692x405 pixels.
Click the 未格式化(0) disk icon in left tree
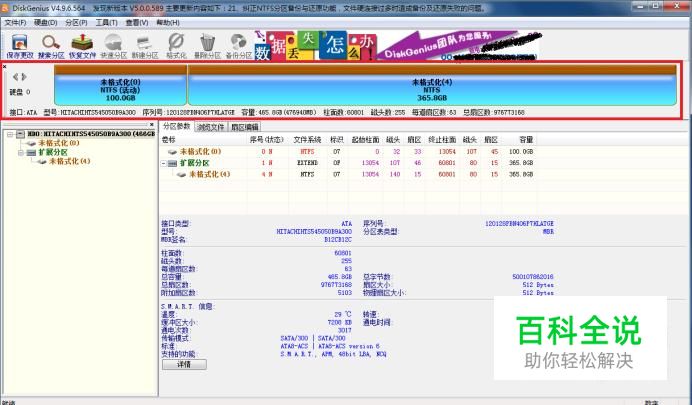point(31,143)
